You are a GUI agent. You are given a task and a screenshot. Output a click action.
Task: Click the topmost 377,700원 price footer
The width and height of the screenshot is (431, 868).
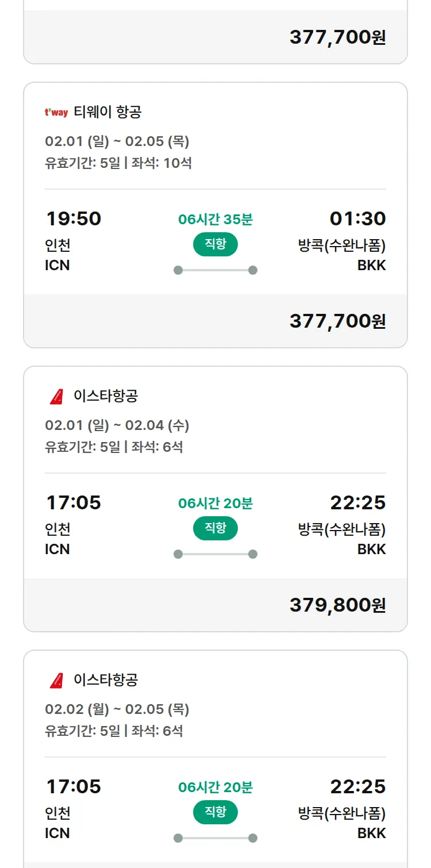[x=337, y=37]
